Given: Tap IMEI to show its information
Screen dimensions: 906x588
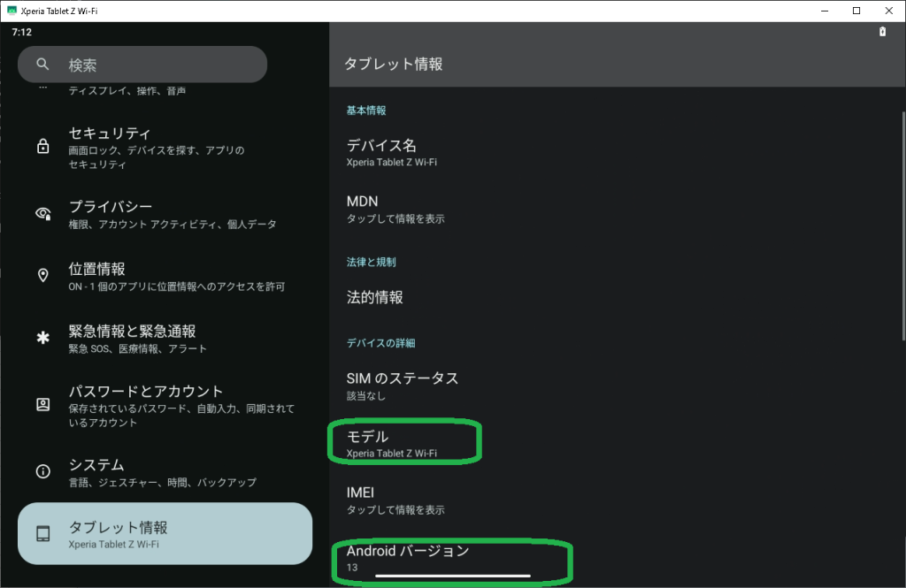Looking at the screenshot, I should [616, 500].
